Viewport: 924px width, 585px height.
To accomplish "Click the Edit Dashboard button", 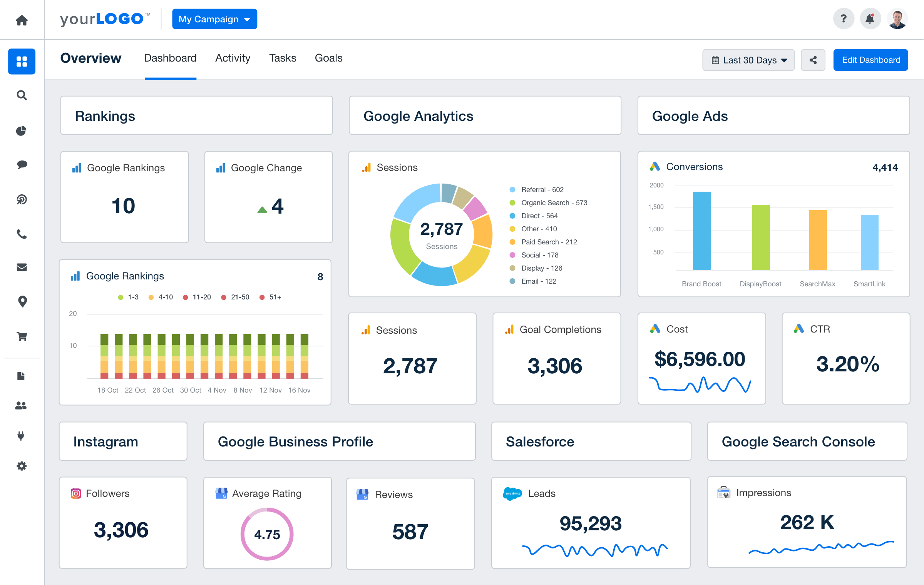I will [871, 59].
